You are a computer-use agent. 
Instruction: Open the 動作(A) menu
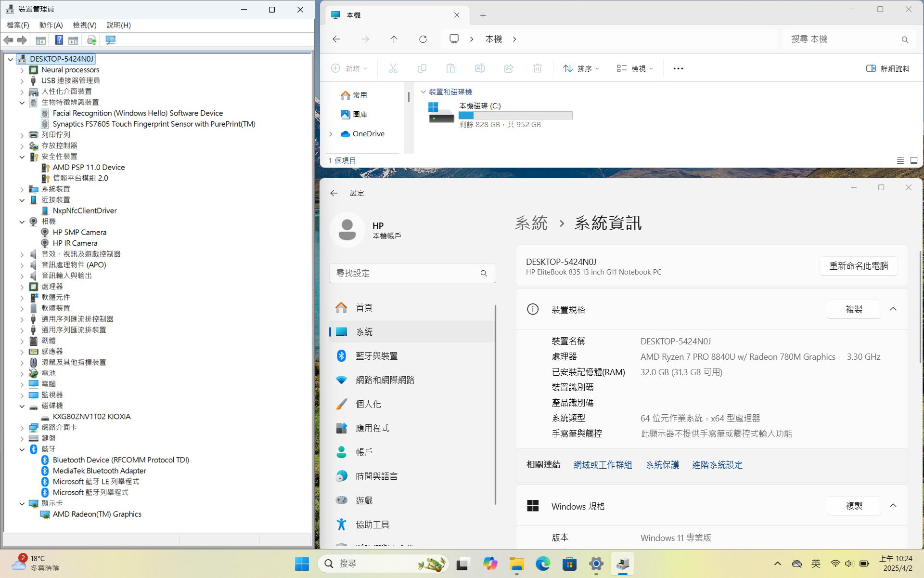[51, 25]
